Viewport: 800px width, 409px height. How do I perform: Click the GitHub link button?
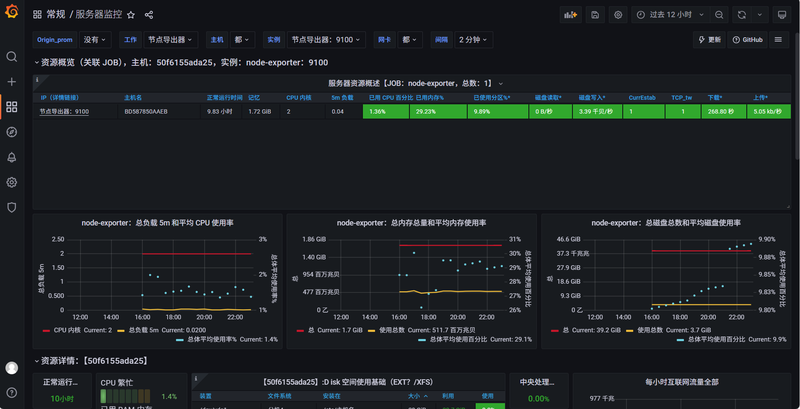pos(748,40)
